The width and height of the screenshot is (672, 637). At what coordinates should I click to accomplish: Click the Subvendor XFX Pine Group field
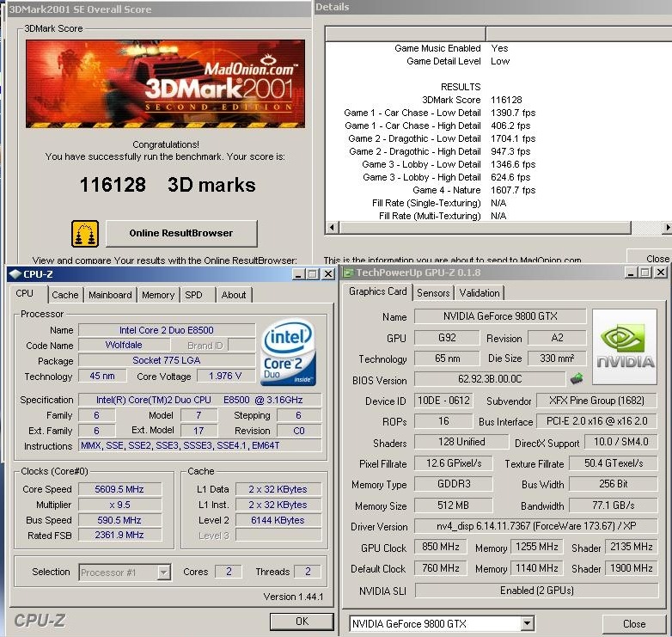(596, 401)
